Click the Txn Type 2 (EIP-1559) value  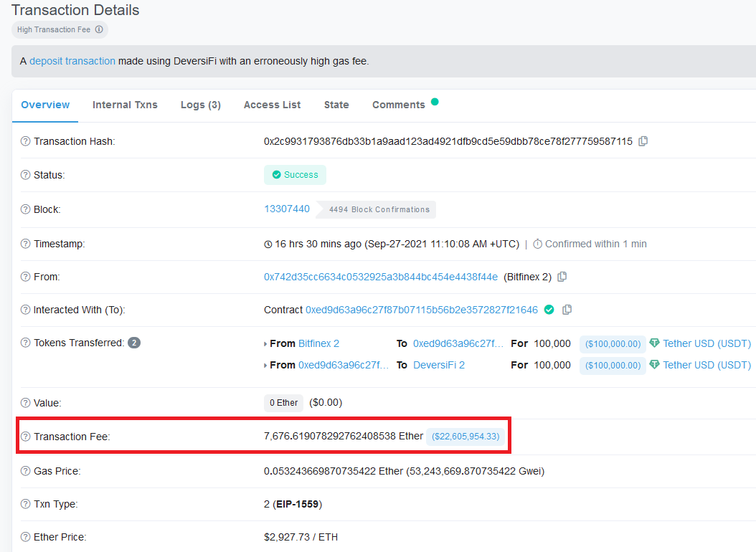pos(293,504)
